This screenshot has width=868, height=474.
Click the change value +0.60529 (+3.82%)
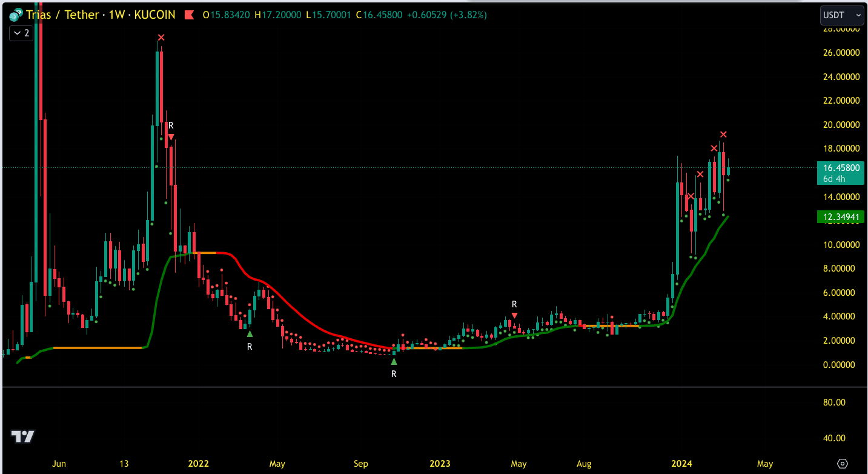(x=447, y=15)
